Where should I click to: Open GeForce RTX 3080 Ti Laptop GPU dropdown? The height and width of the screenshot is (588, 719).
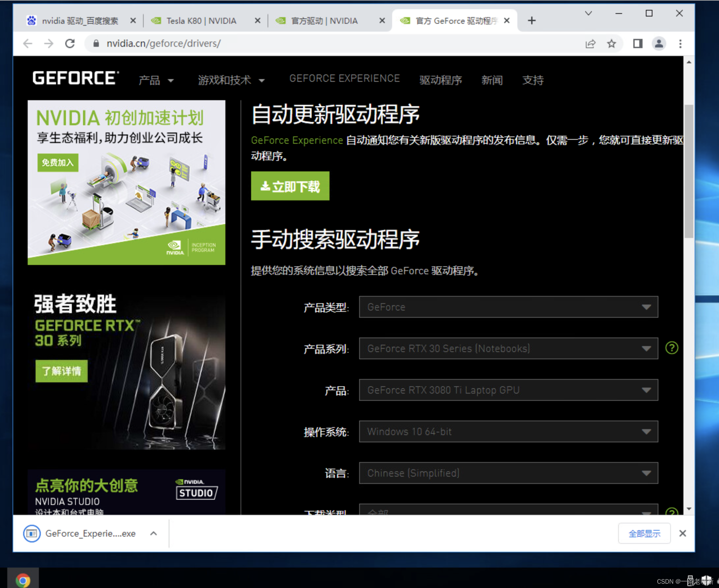click(x=508, y=390)
